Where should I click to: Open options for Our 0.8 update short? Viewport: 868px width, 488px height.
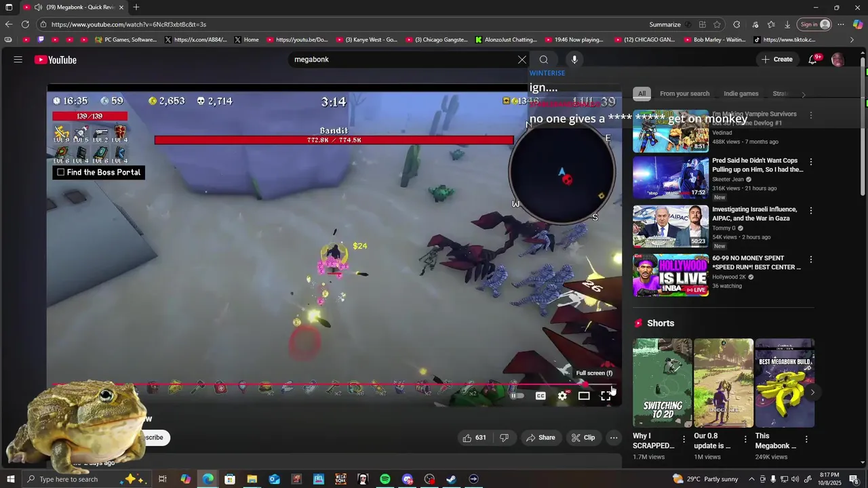tap(745, 440)
